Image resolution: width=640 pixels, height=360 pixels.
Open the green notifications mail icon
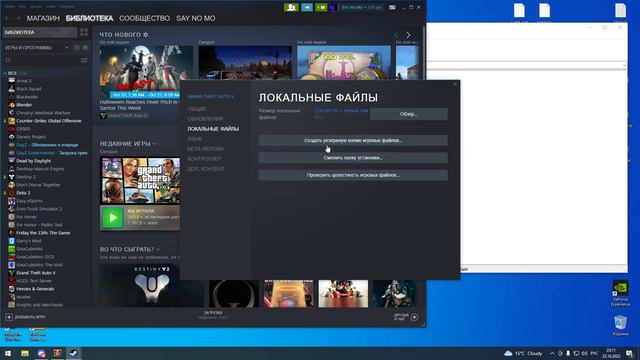tap(321, 7)
